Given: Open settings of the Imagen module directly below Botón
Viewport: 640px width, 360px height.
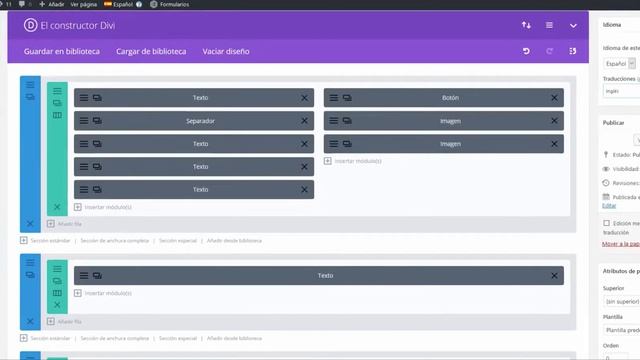Looking at the screenshot, I should click(x=333, y=121).
